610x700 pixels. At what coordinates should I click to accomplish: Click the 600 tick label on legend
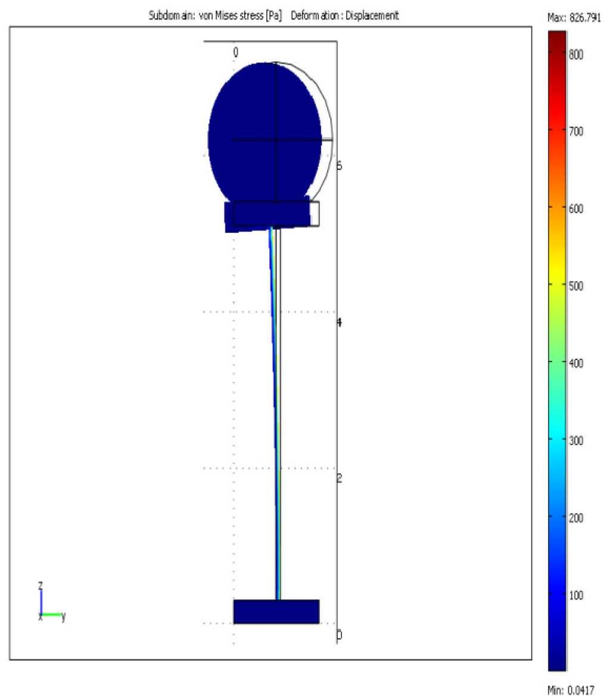[575, 208]
